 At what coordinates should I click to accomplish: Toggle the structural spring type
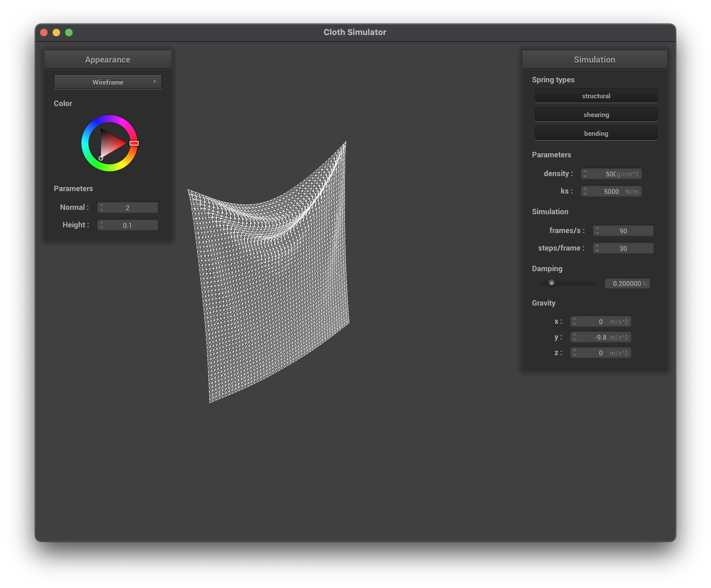pos(596,96)
